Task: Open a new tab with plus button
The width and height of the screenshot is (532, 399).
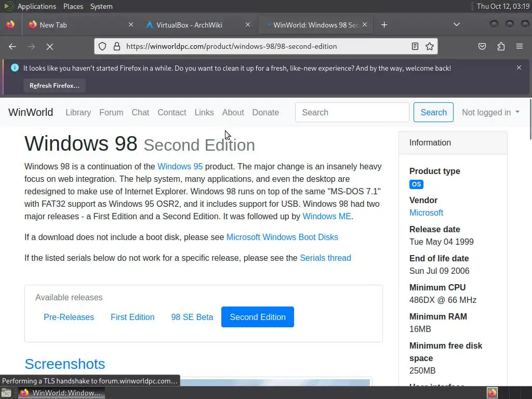Action: [x=384, y=25]
